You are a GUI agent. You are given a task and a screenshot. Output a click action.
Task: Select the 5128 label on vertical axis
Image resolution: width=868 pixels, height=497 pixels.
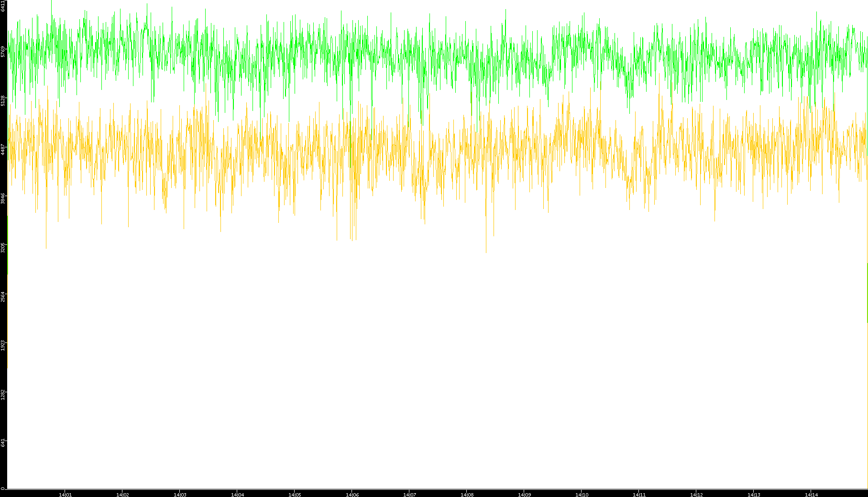(3, 100)
